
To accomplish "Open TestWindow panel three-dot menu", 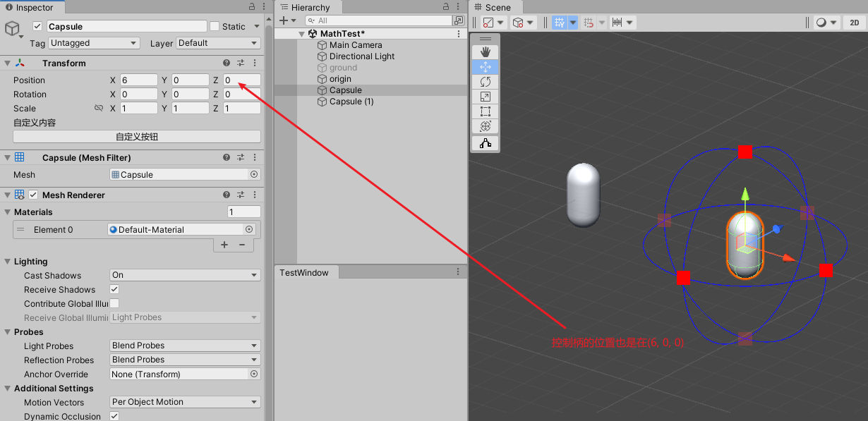I will 458,271.
